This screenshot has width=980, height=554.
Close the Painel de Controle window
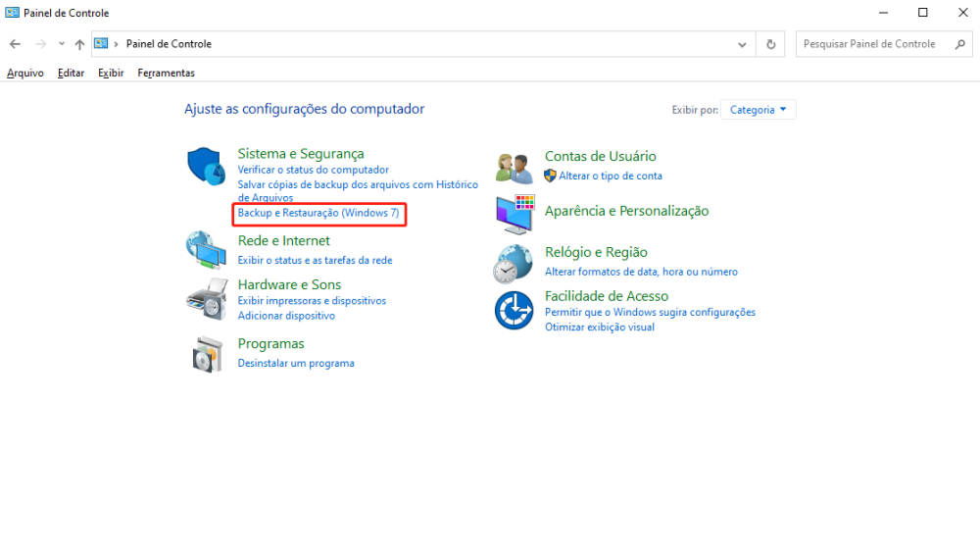[963, 13]
